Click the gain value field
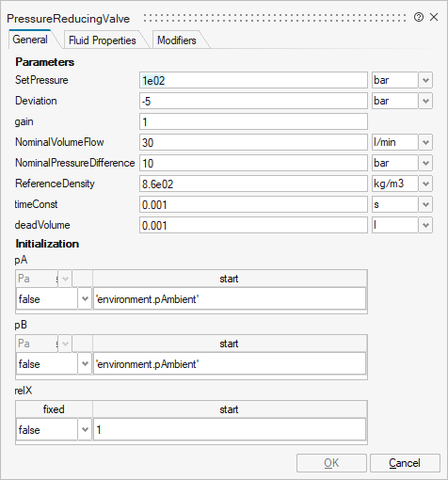The height and width of the screenshot is (480, 448). [x=253, y=121]
